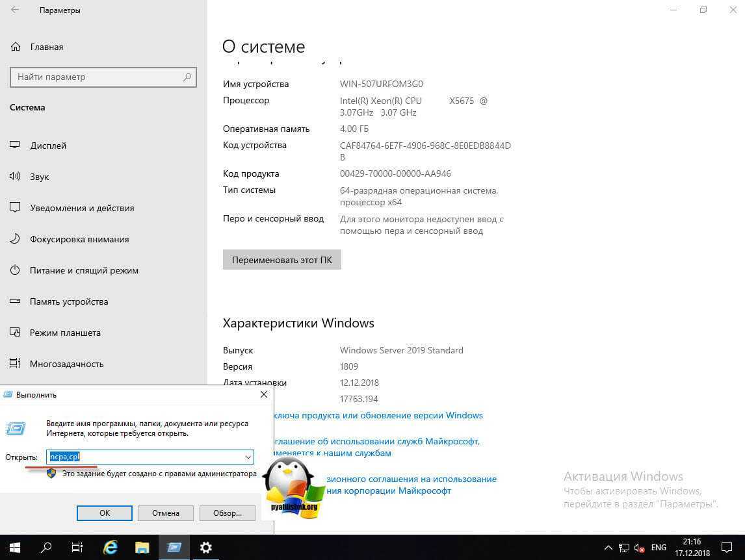Open Многозадачность settings page
Viewport: 745px width, 560px height.
66,364
